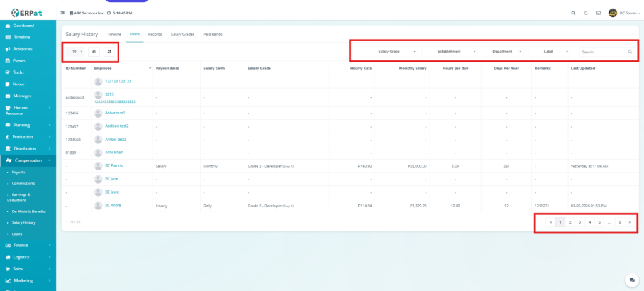644x291 pixels.
Task: Click the hamburger menu icon beside ABC Services
Action: click(x=62, y=13)
